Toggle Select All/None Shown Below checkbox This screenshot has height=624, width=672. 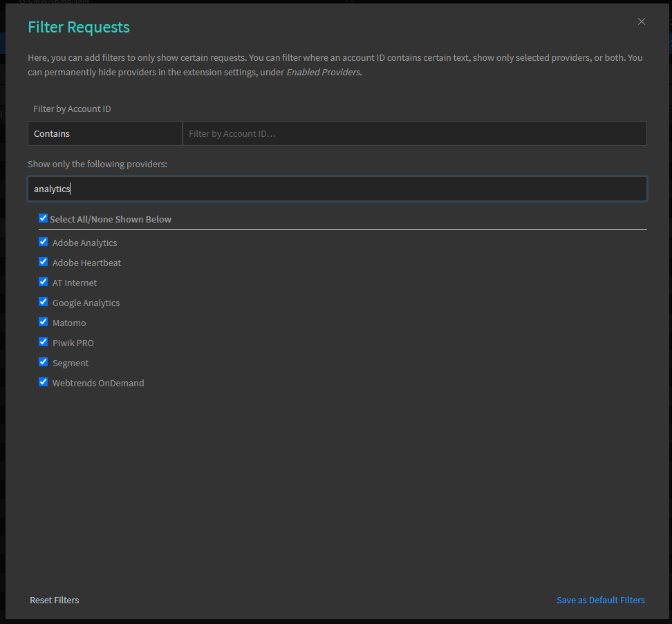44,218
